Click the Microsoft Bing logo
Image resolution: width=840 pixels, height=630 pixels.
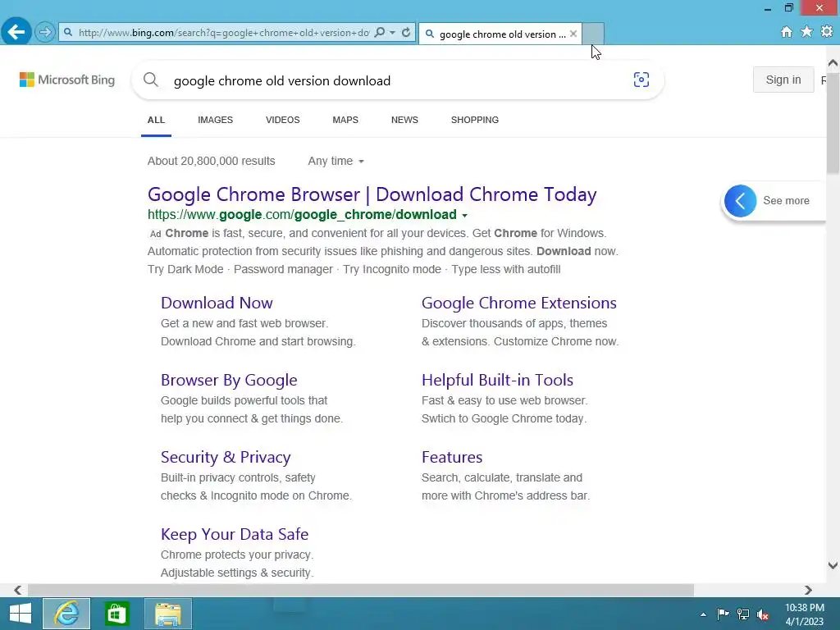click(67, 80)
